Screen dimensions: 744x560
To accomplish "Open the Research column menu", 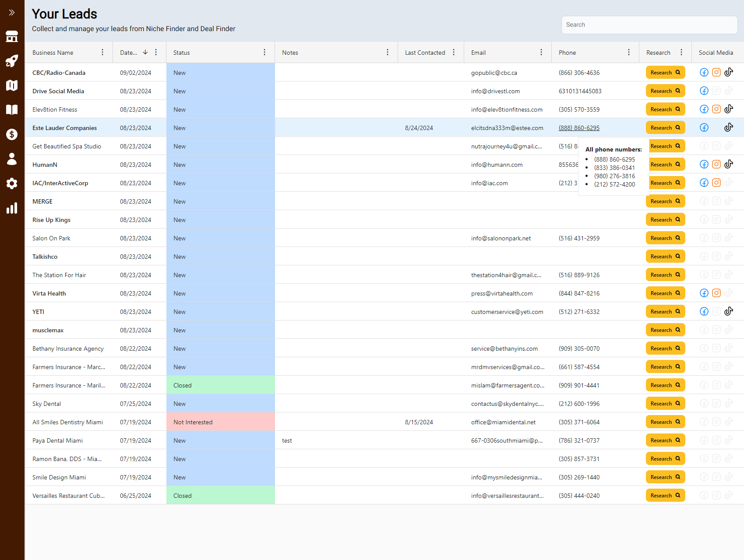I will pos(681,52).
